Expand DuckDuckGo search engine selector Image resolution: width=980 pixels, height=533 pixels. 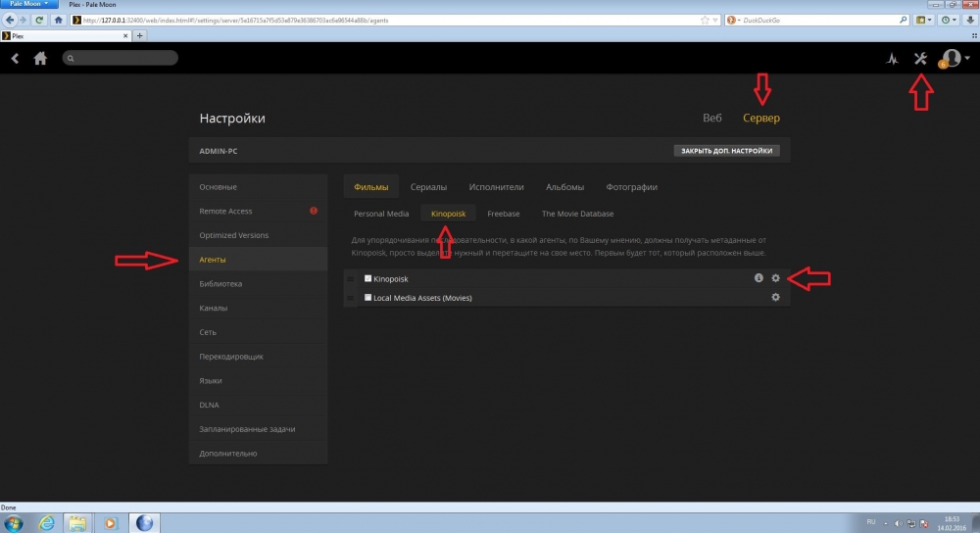(x=733, y=20)
